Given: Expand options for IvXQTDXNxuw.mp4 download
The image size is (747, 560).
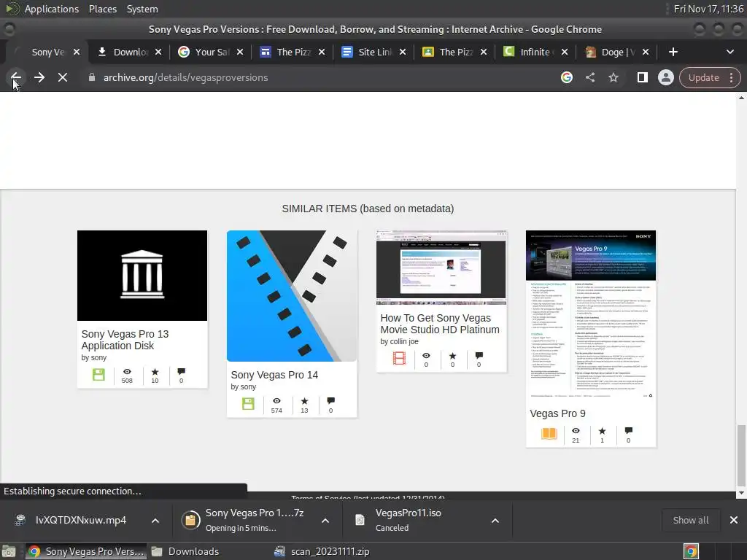Looking at the screenshot, I should [155, 521].
